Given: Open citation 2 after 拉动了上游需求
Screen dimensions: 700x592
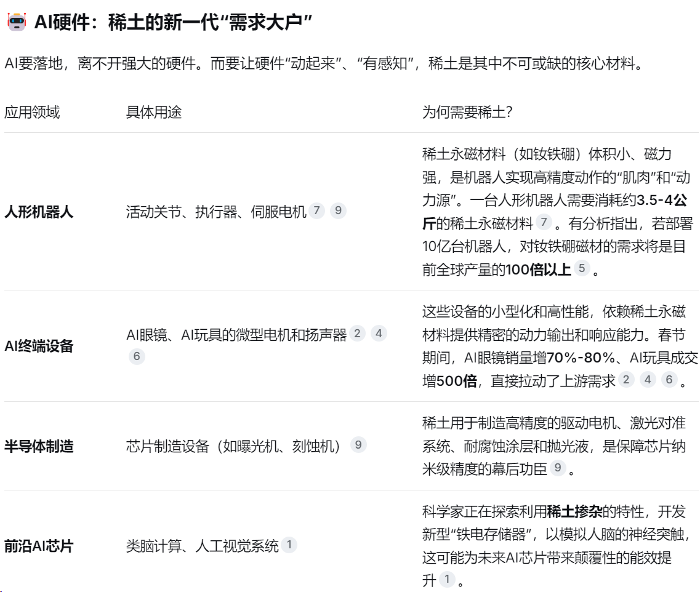Looking at the screenshot, I should coord(626,380).
